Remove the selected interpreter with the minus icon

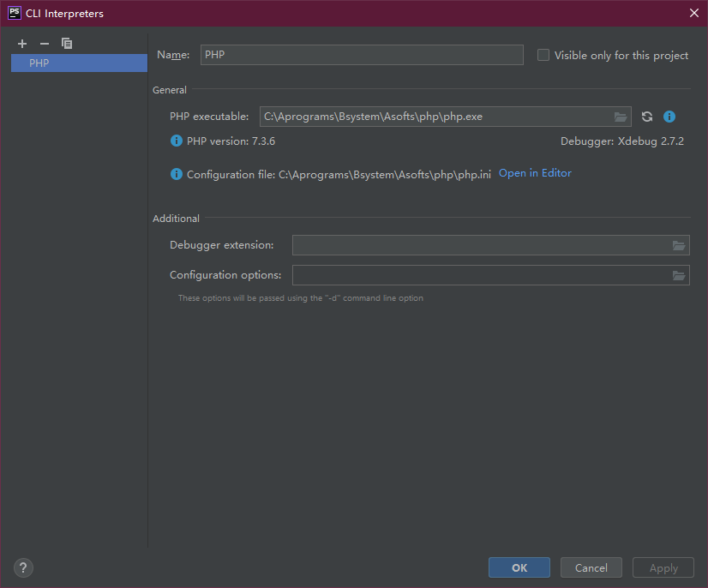coord(45,44)
